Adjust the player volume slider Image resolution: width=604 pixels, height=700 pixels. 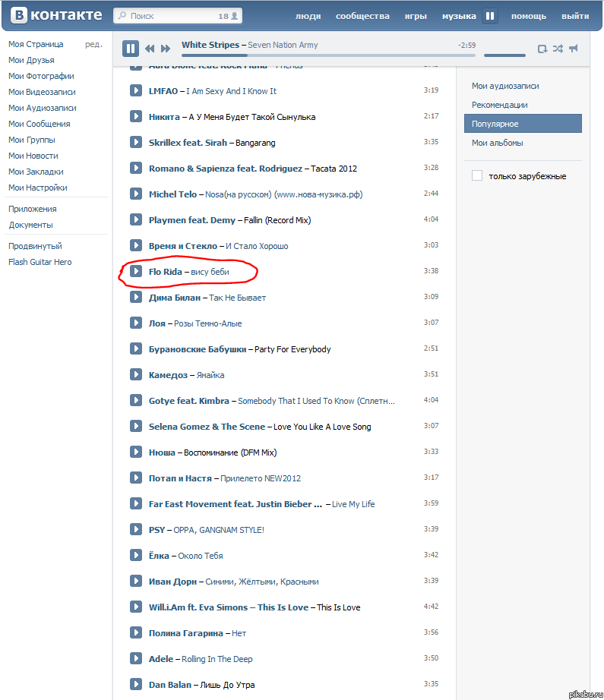pyautogui.click(x=504, y=55)
